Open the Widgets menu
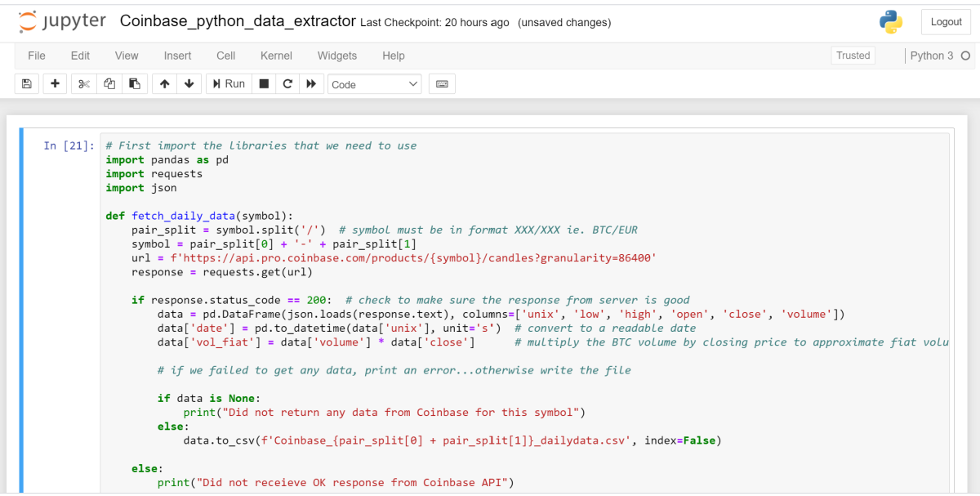 click(x=337, y=56)
